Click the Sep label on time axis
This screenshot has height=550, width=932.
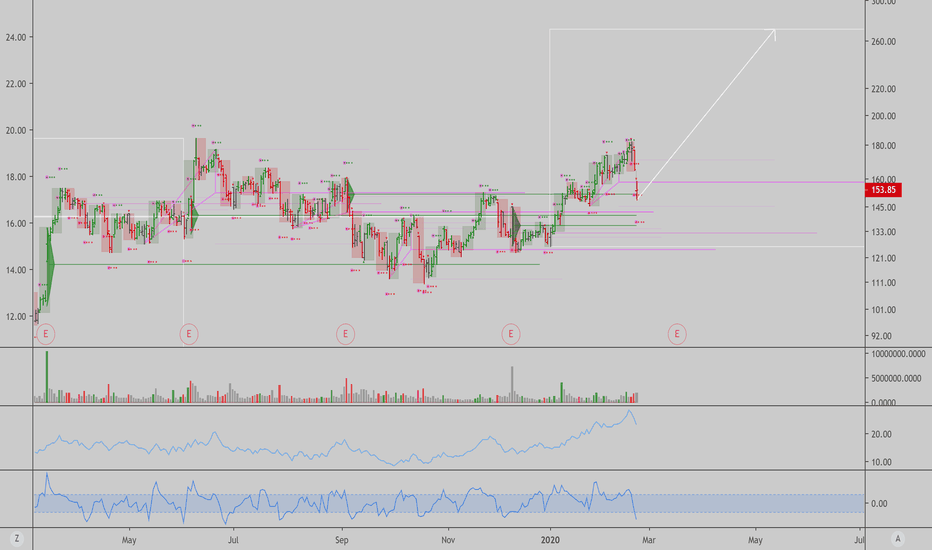tap(342, 540)
